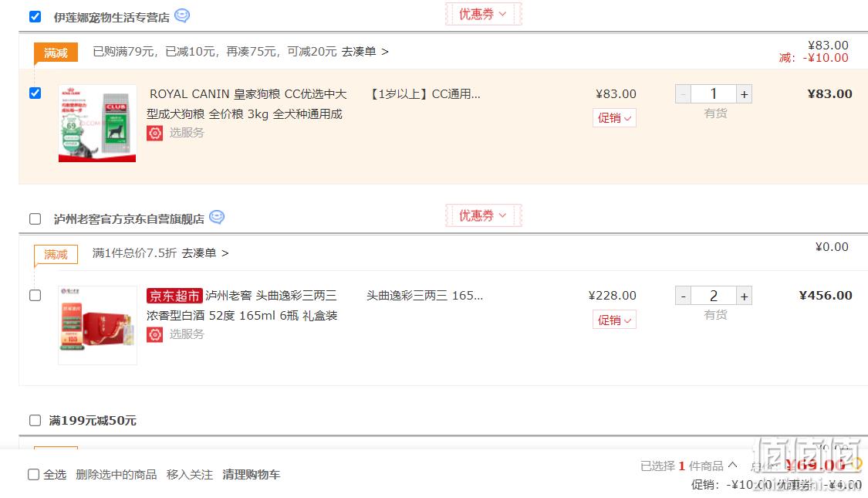Click 清理购物车 link
Viewport: 868px width, 498px height.
coord(252,475)
